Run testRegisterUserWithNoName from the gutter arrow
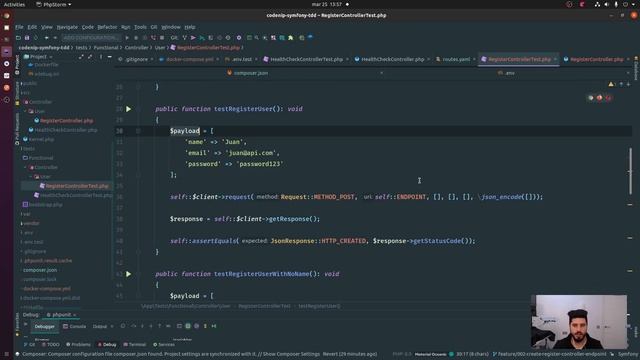This screenshot has width=640, height=360. coord(129,274)
